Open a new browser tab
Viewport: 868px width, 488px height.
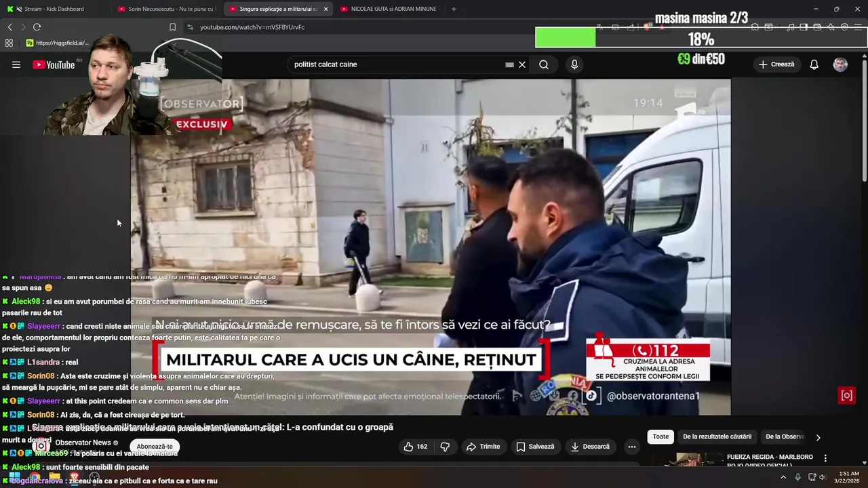click(454, 9)
